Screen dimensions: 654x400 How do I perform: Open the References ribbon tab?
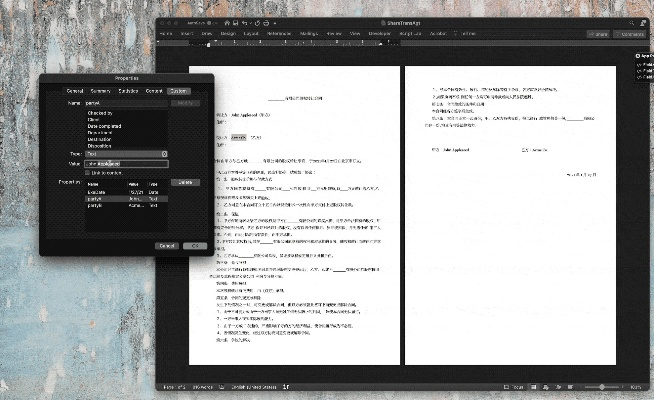pos(279,34)
